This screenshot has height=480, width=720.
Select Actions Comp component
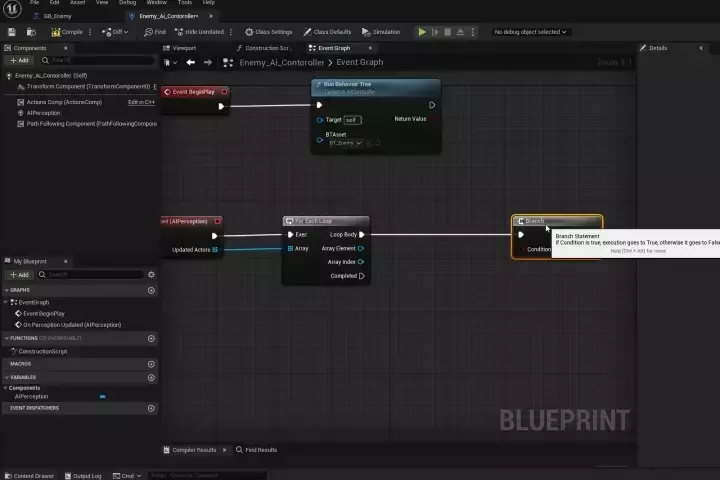click(64, 102)
